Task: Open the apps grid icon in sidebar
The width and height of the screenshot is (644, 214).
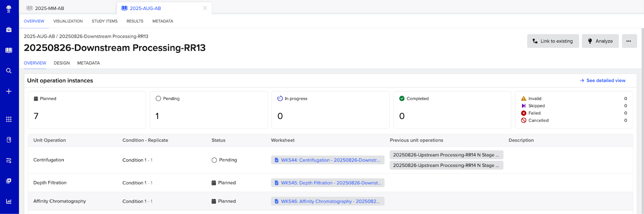Action: point(9,119)
